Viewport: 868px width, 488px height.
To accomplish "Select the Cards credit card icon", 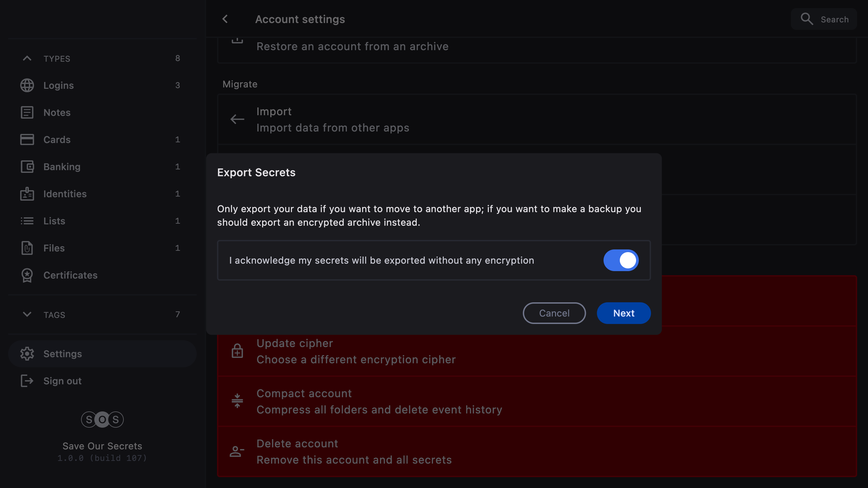I will click(27, 140).
